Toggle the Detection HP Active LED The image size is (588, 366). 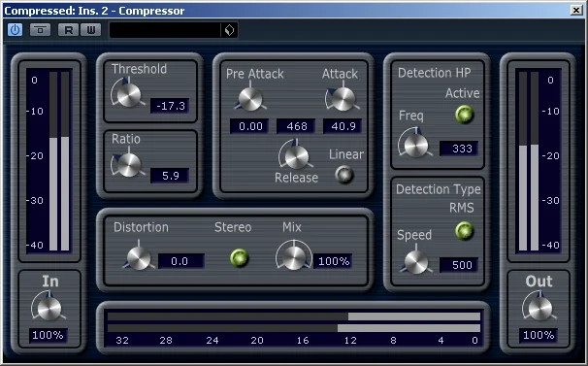pyautogui.click(x=465, y=115)
